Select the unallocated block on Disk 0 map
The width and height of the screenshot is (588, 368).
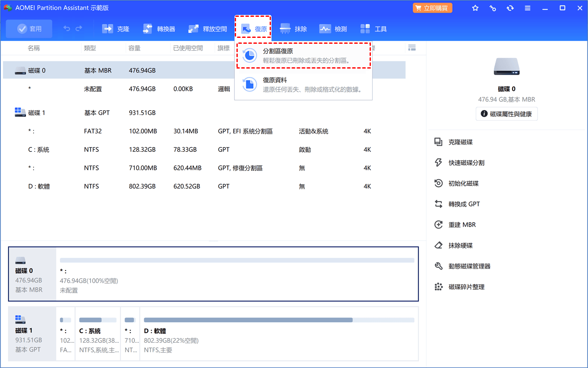[x=237, y=274]
